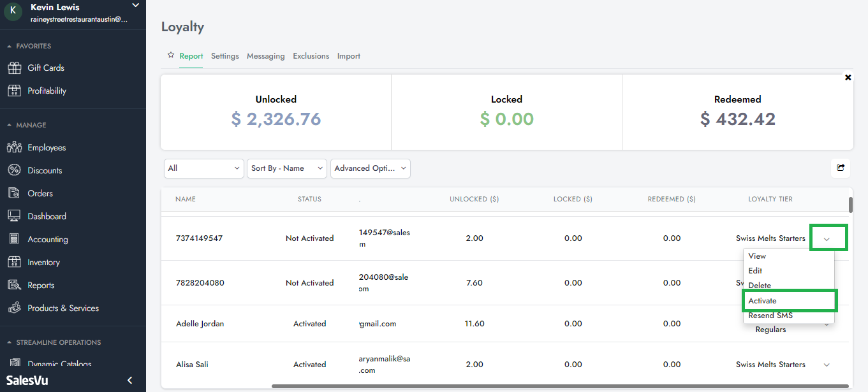Click the export share icon above table
This screenshot has width=868, height=392.
click(x=841, y=168)
